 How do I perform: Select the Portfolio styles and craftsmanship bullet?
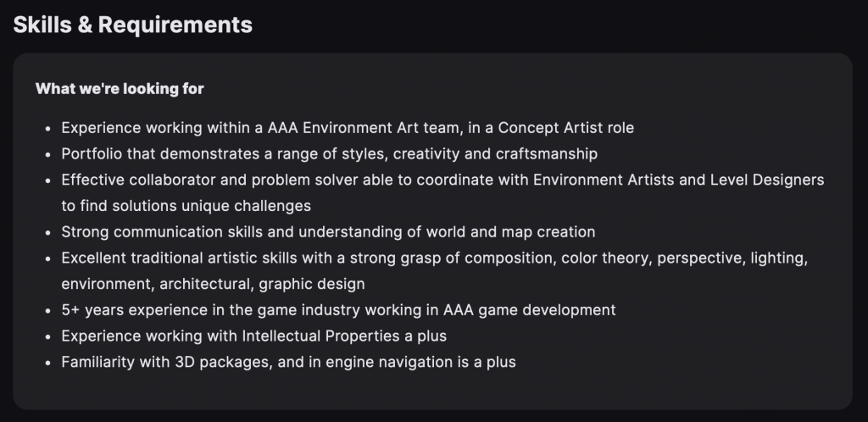[x=330, y=153]
